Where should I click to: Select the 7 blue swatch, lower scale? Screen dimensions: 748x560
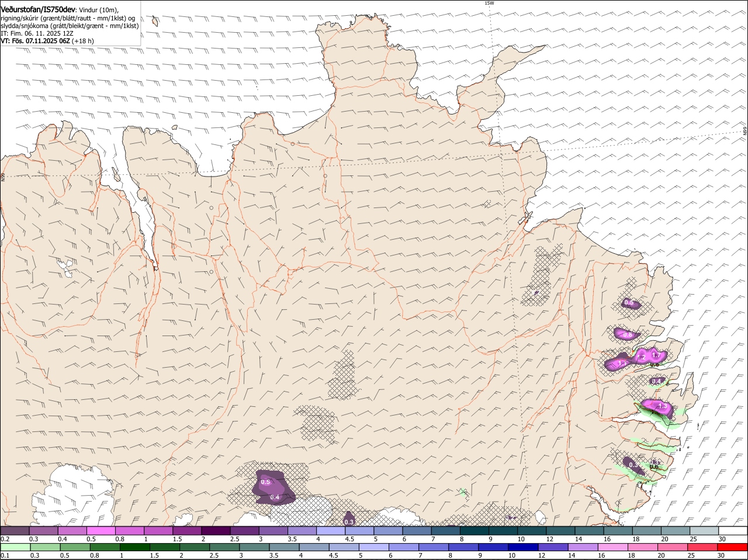(434, 547)
